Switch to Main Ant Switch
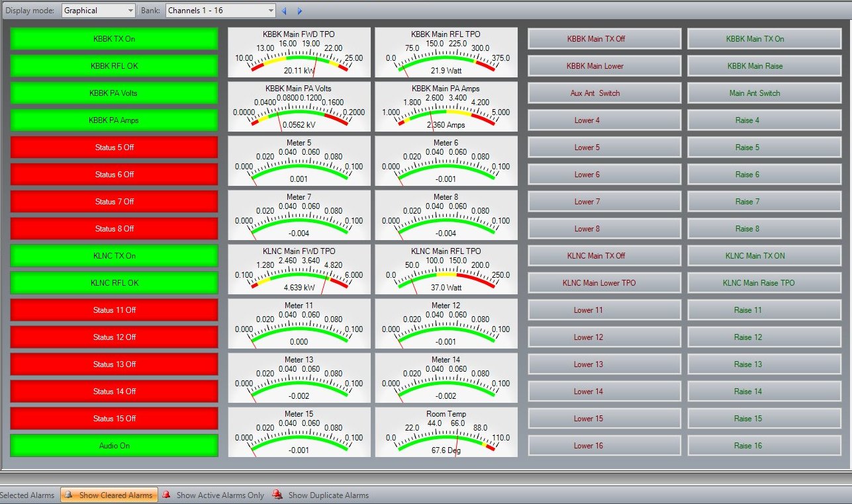This screenshot has width=852, height=504. click(764, 93)
